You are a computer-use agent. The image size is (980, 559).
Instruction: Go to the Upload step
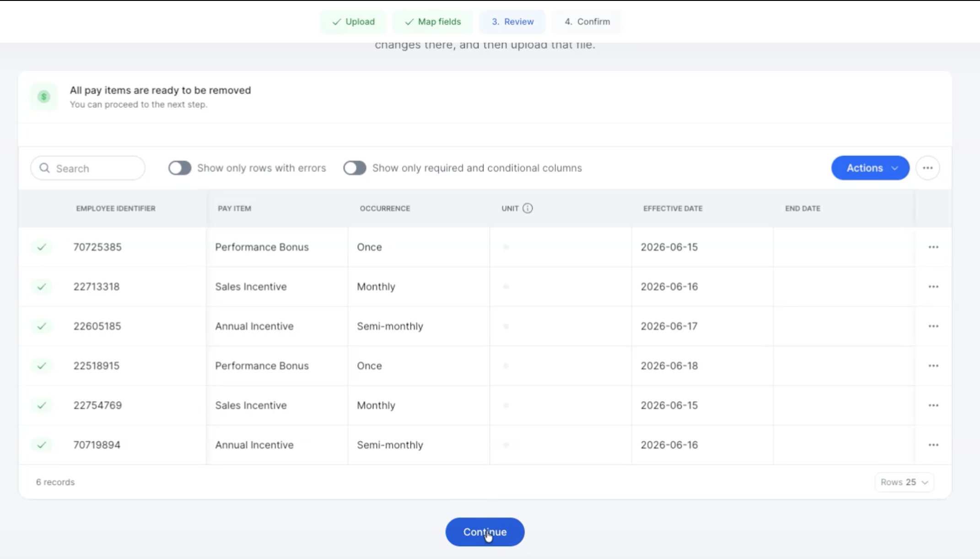[353, 21]
